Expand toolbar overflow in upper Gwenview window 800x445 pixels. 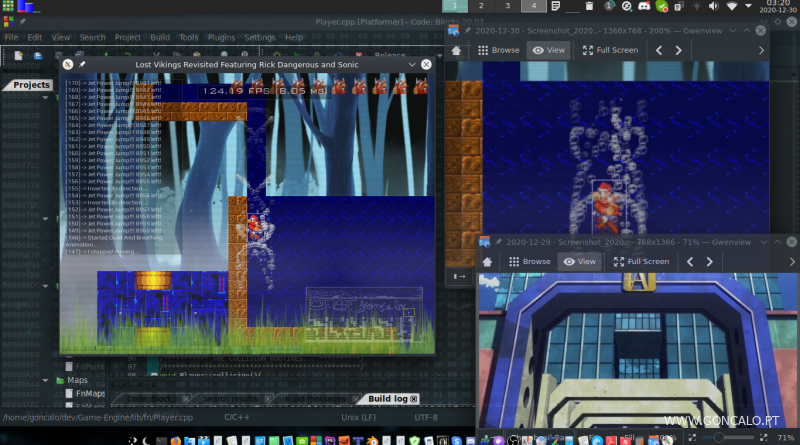point(761,50)
